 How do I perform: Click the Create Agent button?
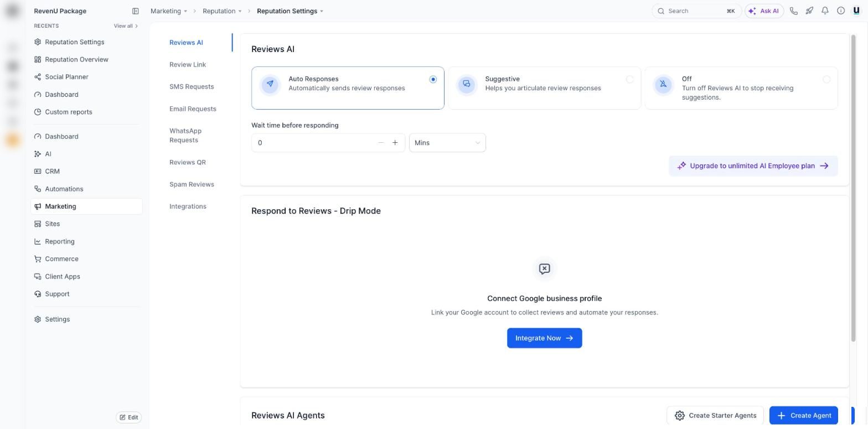[x=804, y=416]
